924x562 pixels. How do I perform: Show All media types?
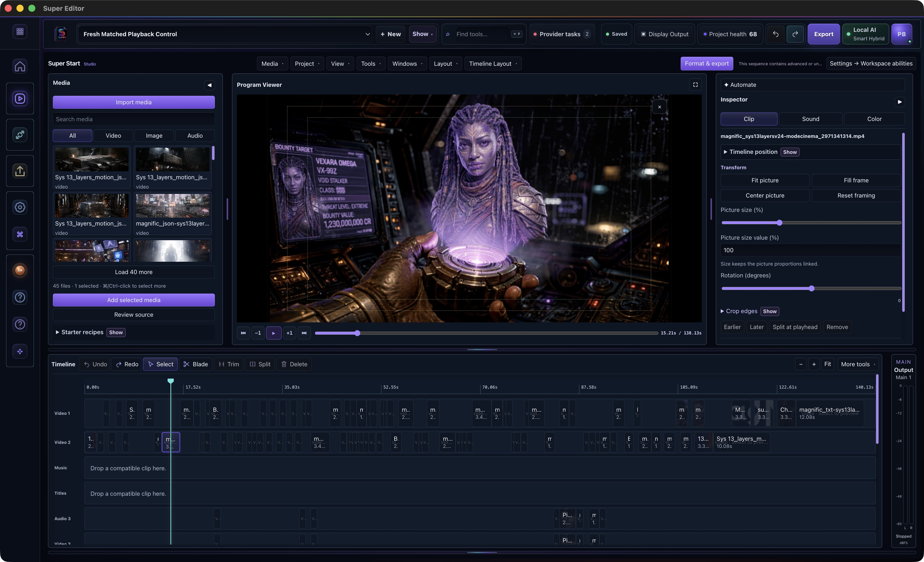[x=72, y=135]
